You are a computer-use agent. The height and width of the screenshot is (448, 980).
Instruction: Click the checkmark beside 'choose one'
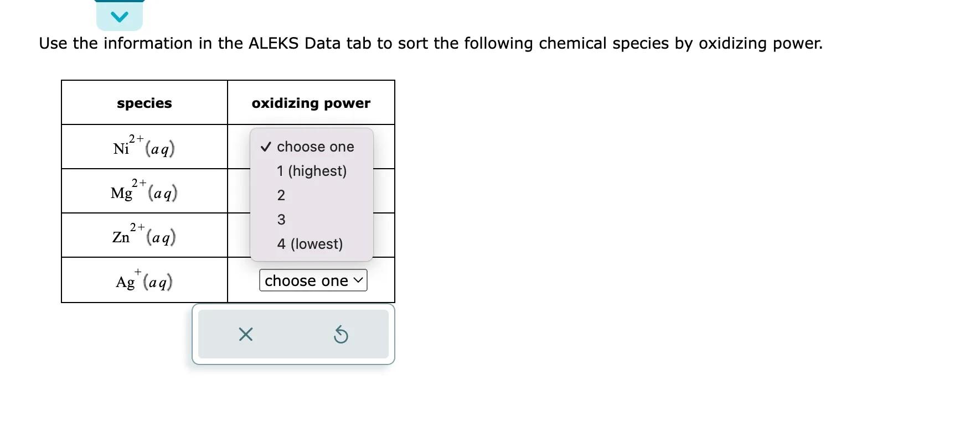click(266, 147)
